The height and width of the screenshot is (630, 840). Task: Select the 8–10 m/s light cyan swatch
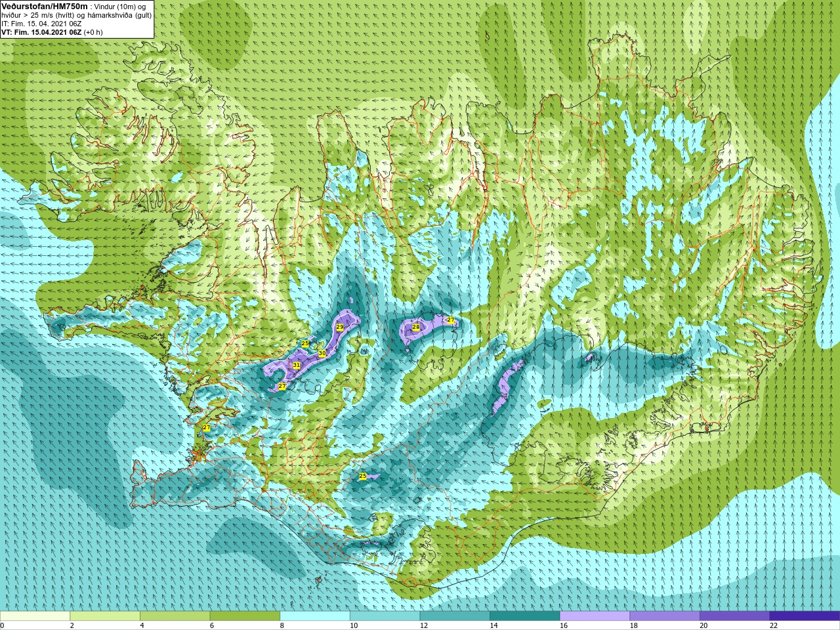[315, 616]
